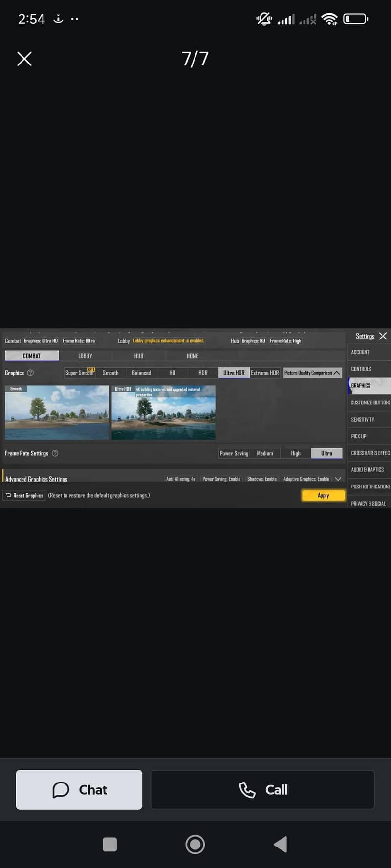The width and height of the screenshot is (391, 868).
Task: Tap the Call button
Action: click(263, 790)
